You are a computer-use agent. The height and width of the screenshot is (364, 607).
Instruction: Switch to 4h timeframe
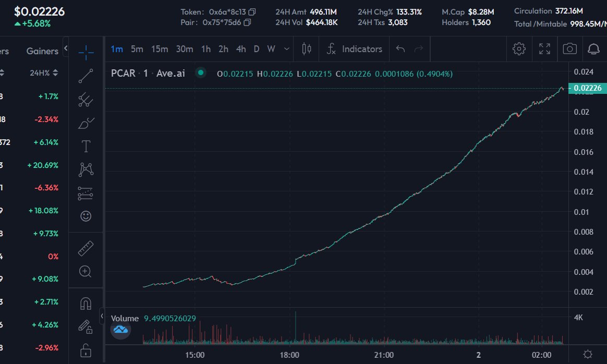coord(241,49)
